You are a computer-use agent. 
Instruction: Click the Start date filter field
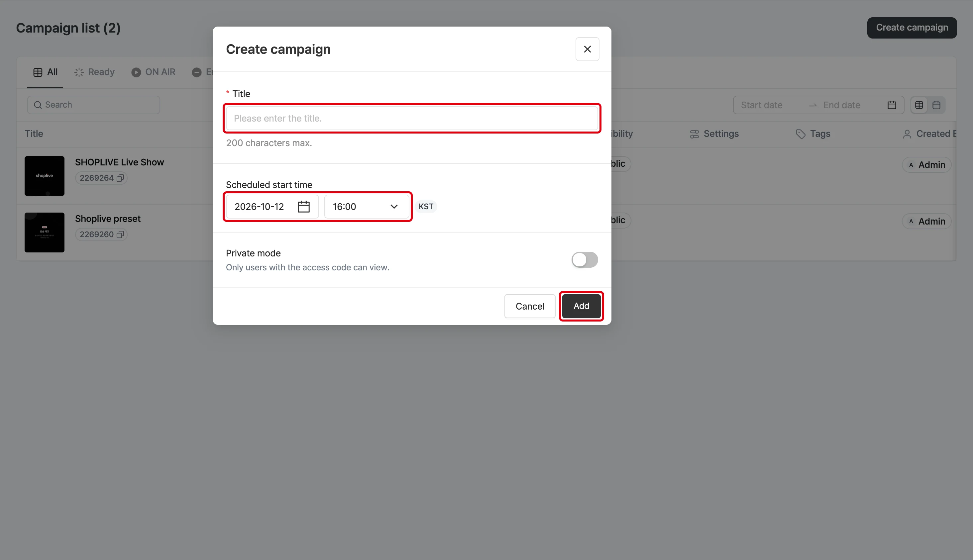click(x=762, y=105)
